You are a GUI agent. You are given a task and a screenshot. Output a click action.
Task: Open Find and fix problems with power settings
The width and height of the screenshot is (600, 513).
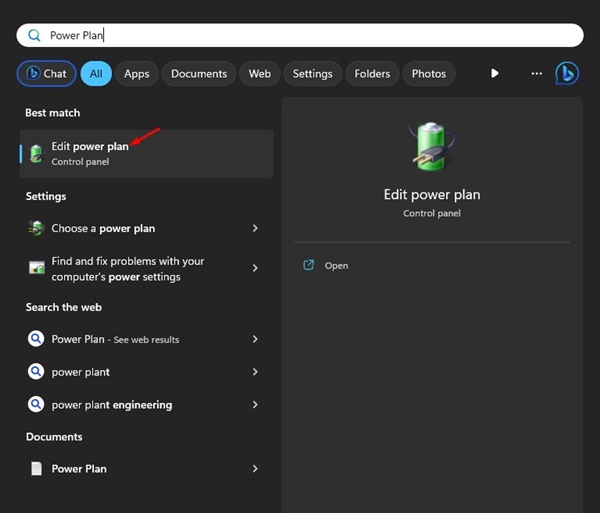click(147, 269)
